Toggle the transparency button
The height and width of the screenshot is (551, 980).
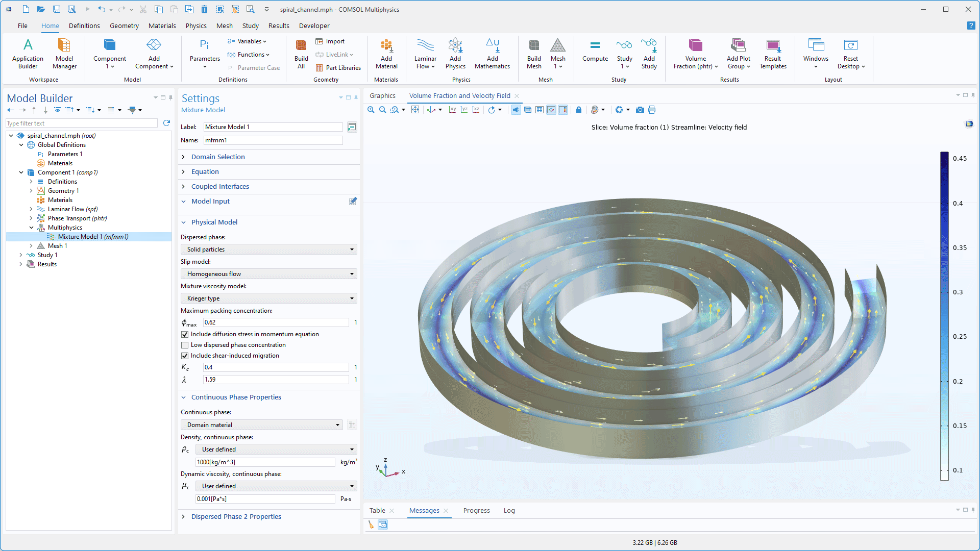(528, 110)
